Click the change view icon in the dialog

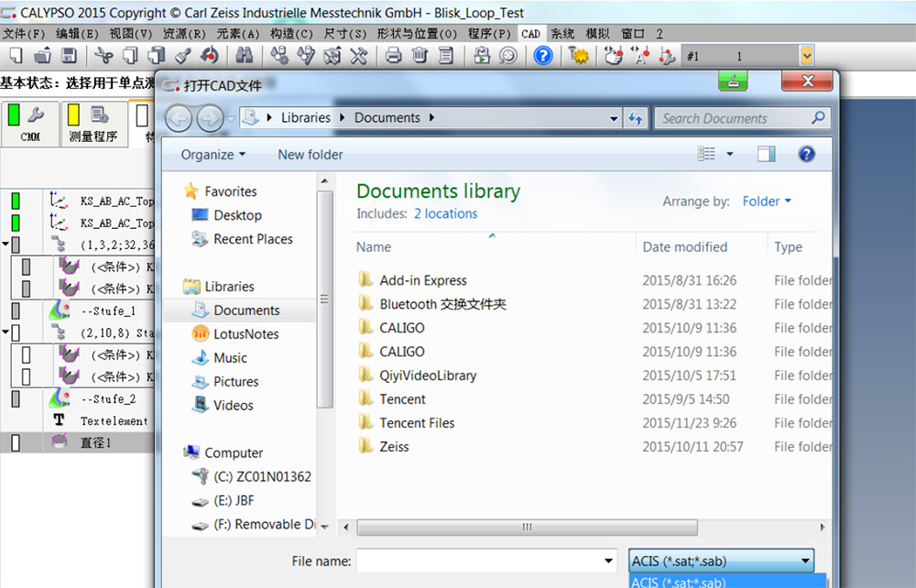pyautogui.click(x=706, y=154)
